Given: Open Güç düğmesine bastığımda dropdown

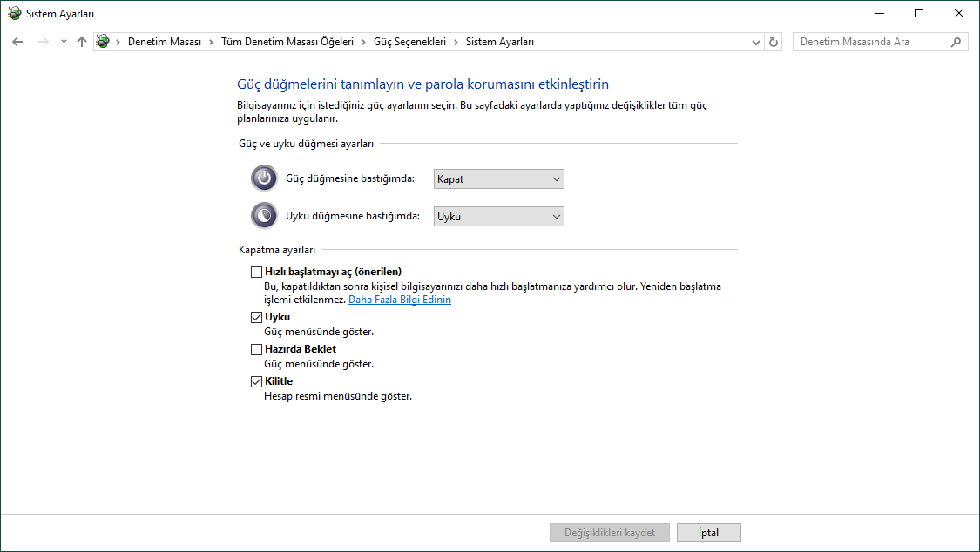Looking at the screenshot, I should pyautogui.click(x=499, y=179).
